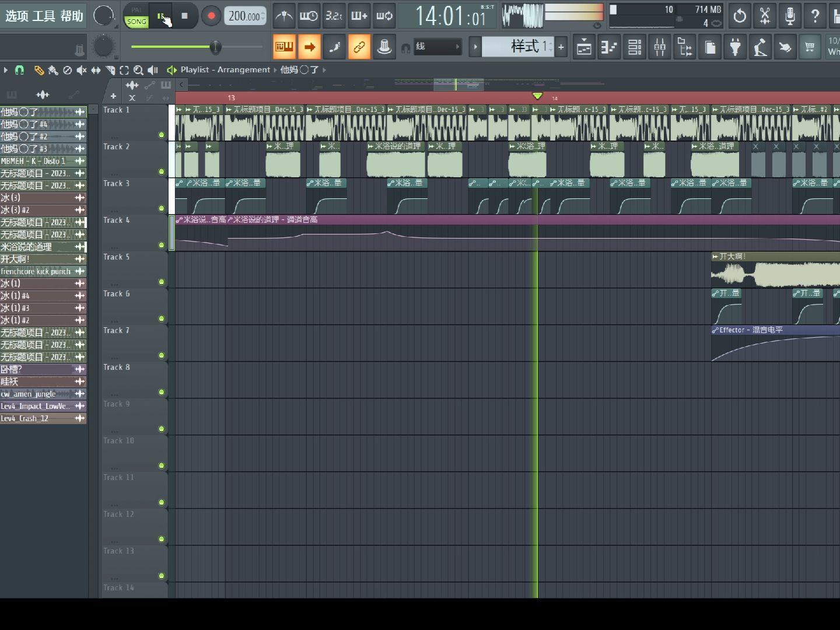Toggle PAT/SONG mode switch

click(x=136, y=16)
